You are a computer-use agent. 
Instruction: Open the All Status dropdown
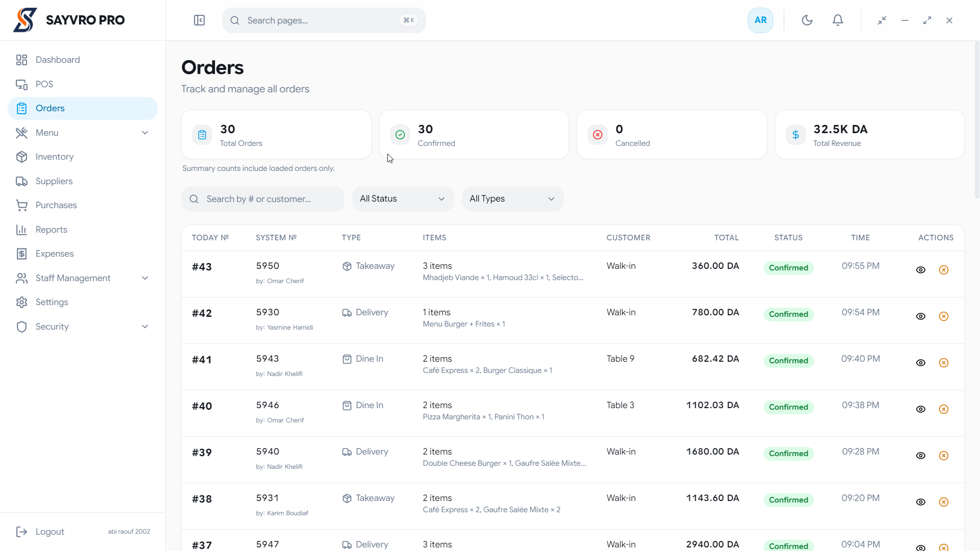(403, 199)
